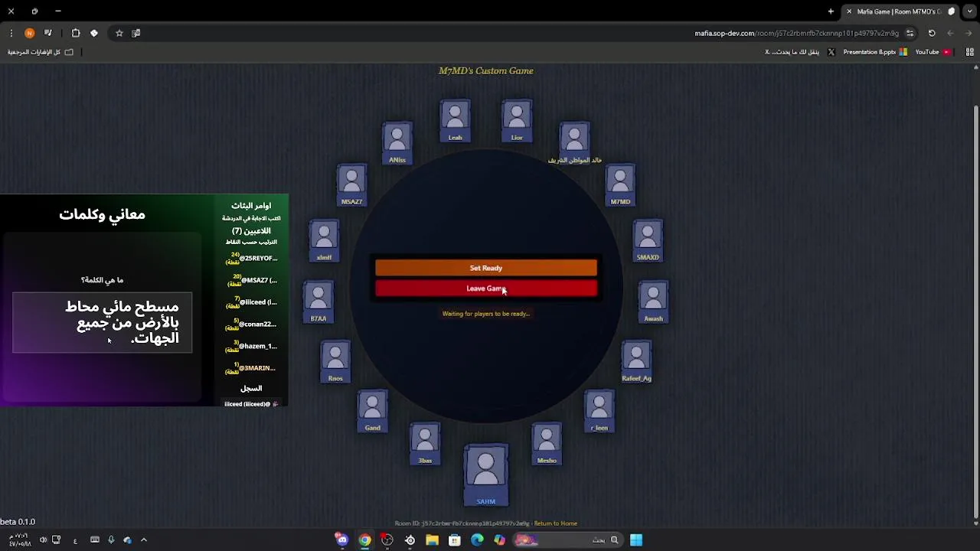Select player avatar Rnos
Viewport: 980px width, 551px height.
click(335, 361)
